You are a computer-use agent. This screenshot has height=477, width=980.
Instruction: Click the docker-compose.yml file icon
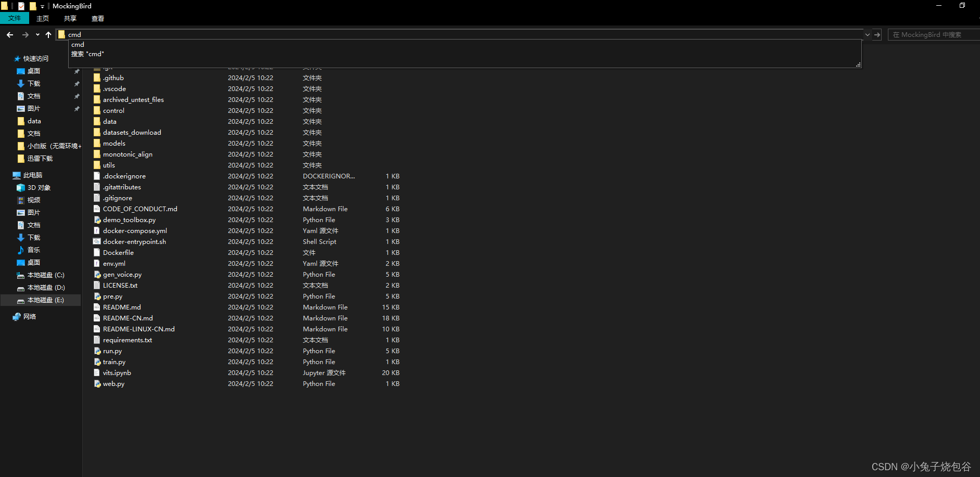(x=97, y=230)
